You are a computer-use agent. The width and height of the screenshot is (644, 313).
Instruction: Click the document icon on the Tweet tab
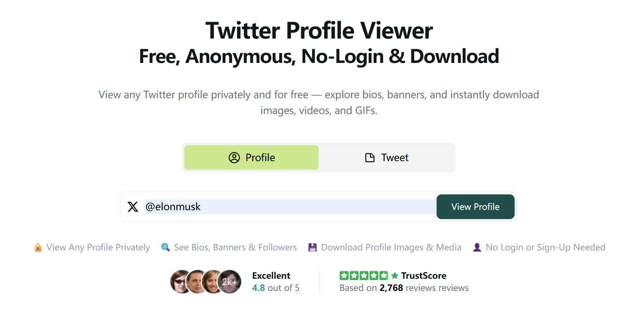pyautogui.click(x=370, y=157)
